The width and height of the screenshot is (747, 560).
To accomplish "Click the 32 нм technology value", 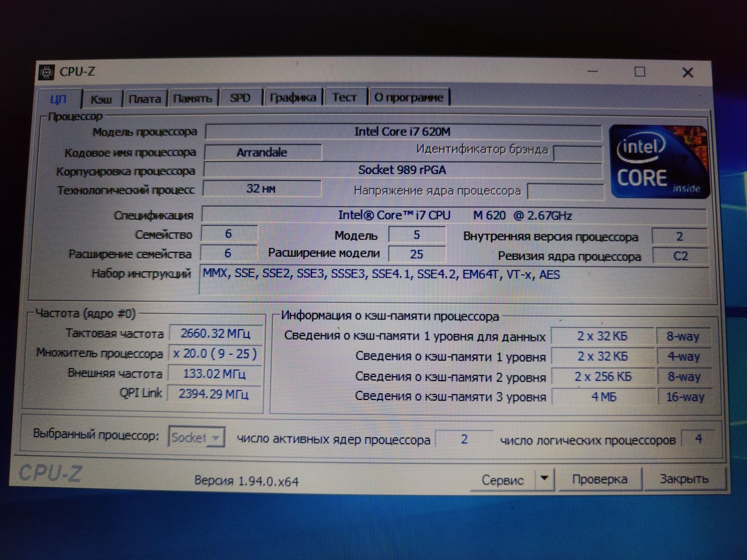I will (261, 189).
